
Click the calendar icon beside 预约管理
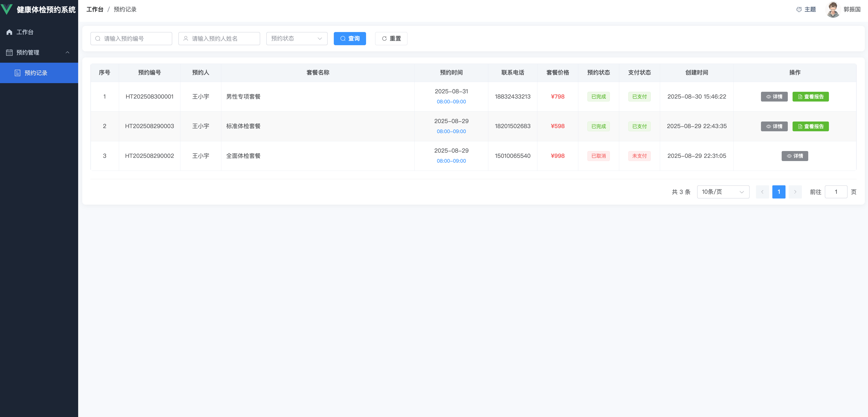pyautogui.click(x=10, y=52)
